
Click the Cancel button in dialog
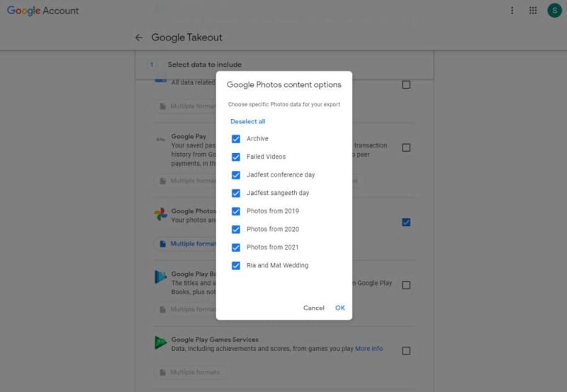point(314,308)
